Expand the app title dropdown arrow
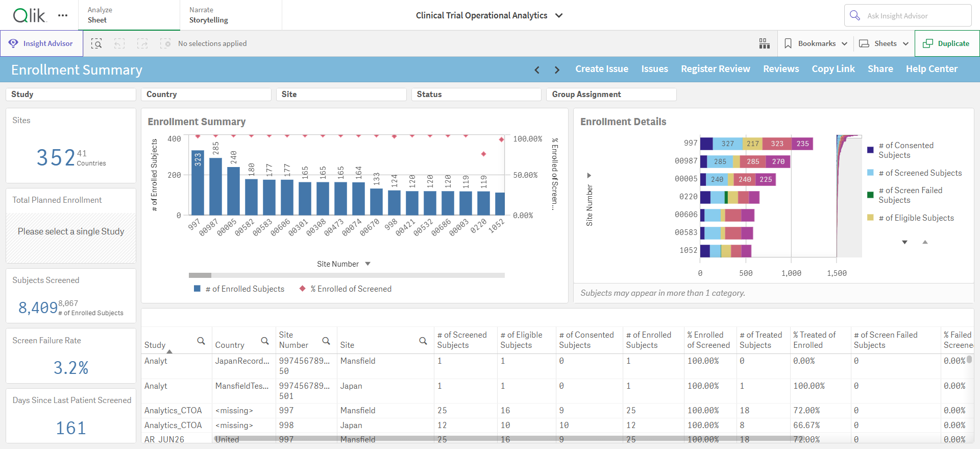This screenshot has width=980, height=449. 559,15
